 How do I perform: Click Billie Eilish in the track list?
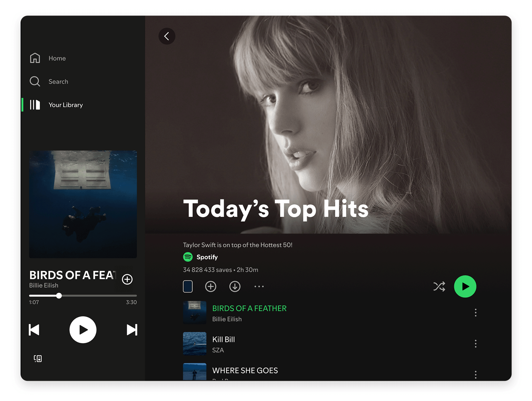(227, 319)
